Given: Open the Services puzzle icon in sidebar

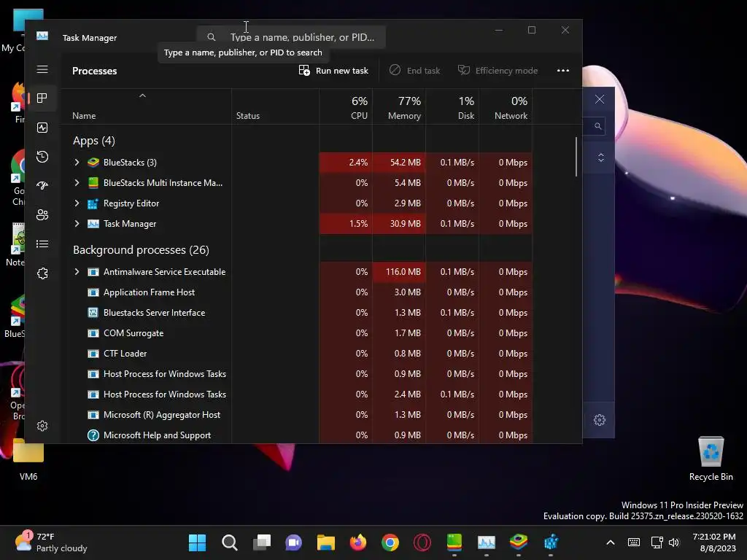Looking at the screenshot, I should pyautogui.click(x=42, y=273).
